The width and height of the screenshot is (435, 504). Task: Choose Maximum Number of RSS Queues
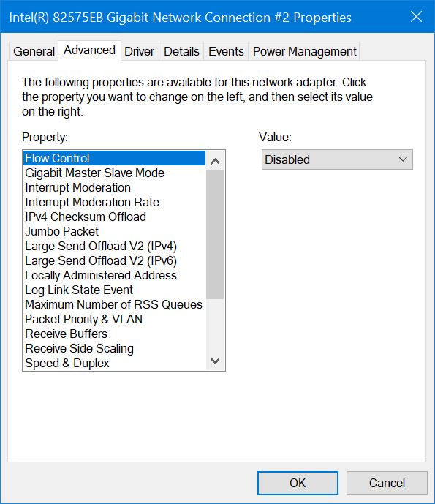click(114, 304)
